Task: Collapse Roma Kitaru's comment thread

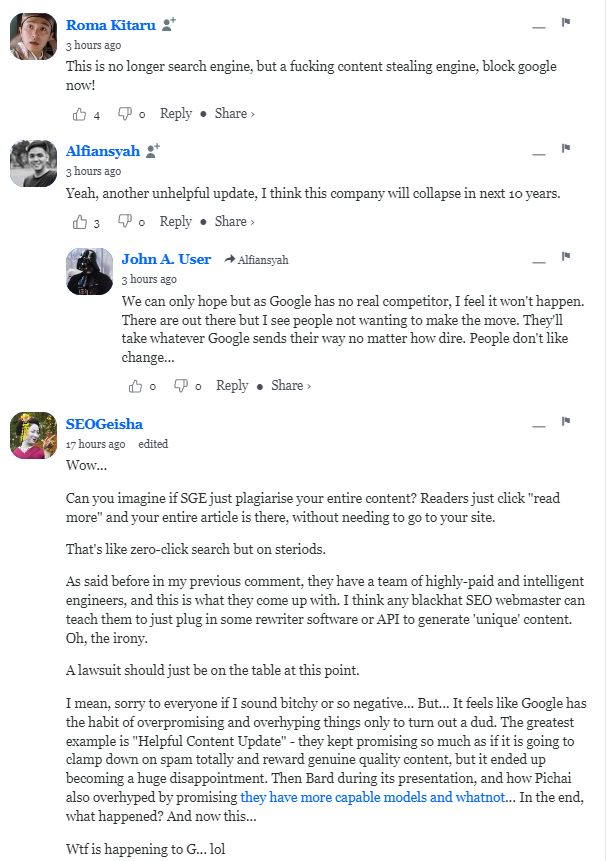Action: pyautogui.click(x=539, y=26)
